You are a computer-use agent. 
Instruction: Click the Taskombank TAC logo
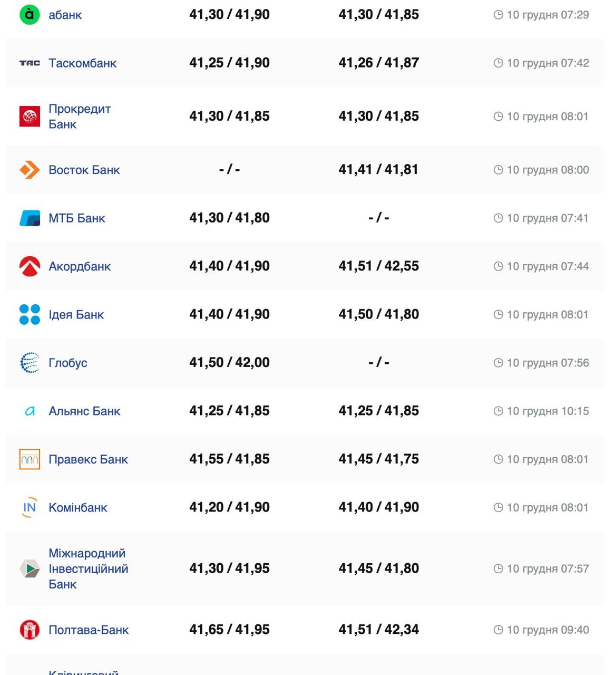[30, 63]
